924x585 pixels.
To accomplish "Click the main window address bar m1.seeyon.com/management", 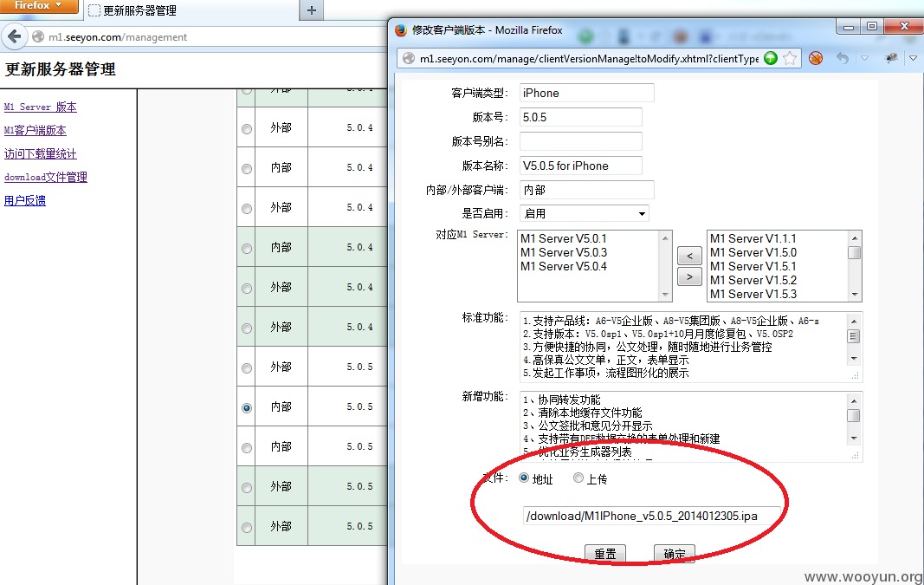I will coord(118,37).
